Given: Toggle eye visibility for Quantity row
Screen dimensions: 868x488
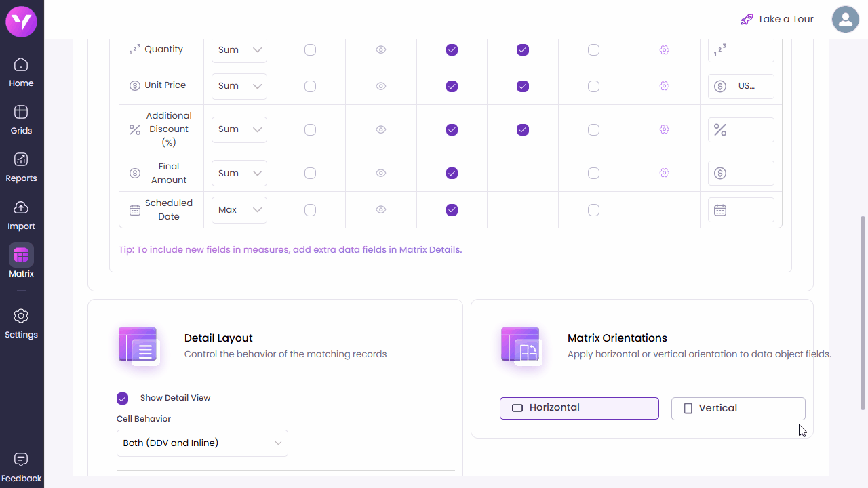Looking at the screenshot, I should [381, 49].
